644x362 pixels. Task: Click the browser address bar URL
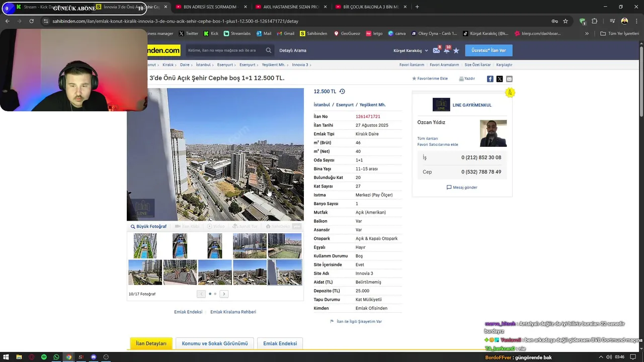coord(176,21)
